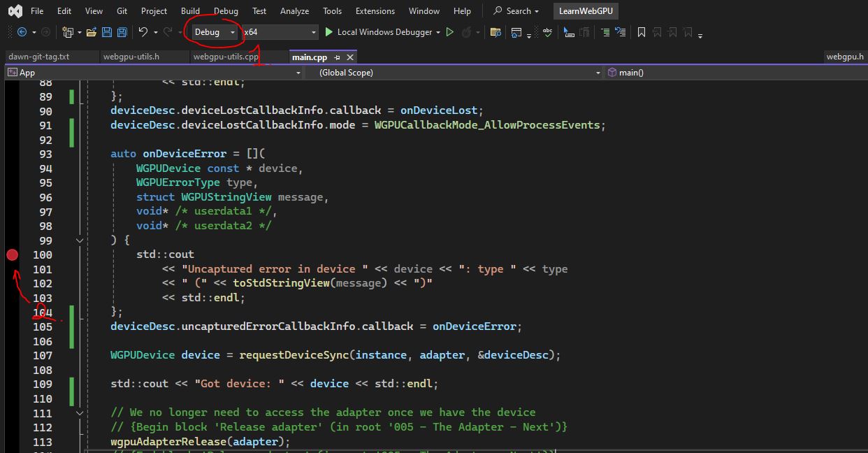
Task: Open the Debug menu
Action: pyautogui.click(x=226, y=11)
